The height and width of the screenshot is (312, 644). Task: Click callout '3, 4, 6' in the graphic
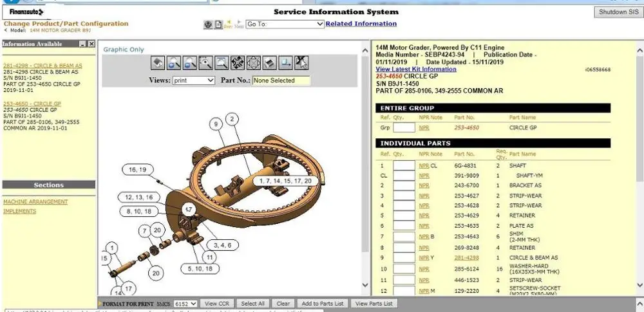222,245
